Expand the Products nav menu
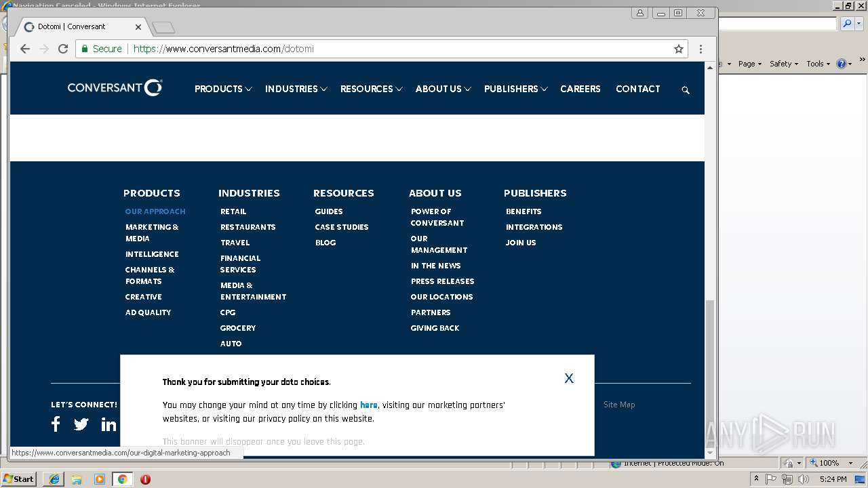This screenshot has width=868, height=488. click(x=223, y=89)
